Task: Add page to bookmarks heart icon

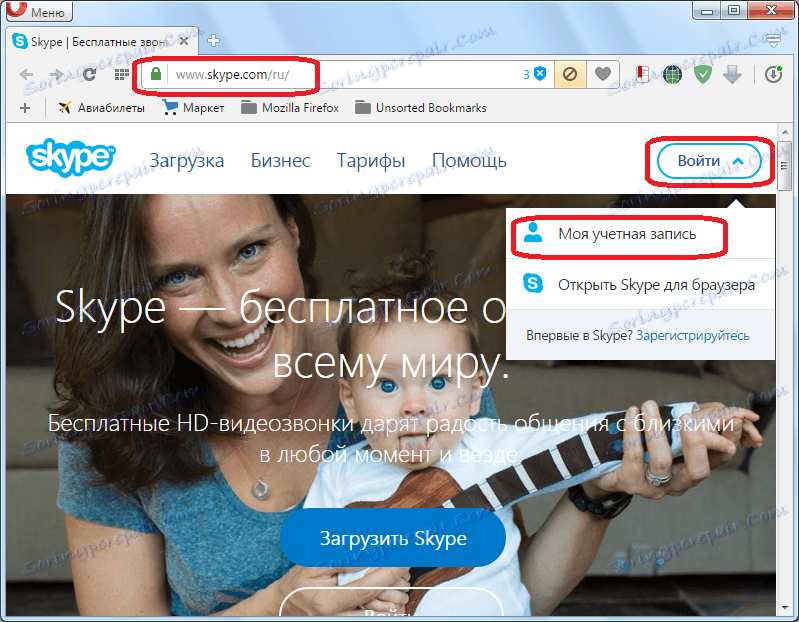Action: click(603, 74)
